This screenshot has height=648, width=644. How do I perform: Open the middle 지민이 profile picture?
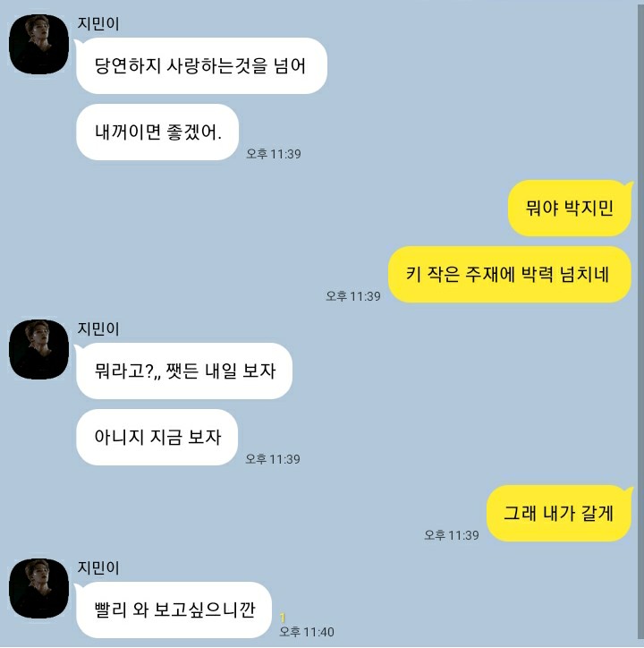[x=38, y=349]
